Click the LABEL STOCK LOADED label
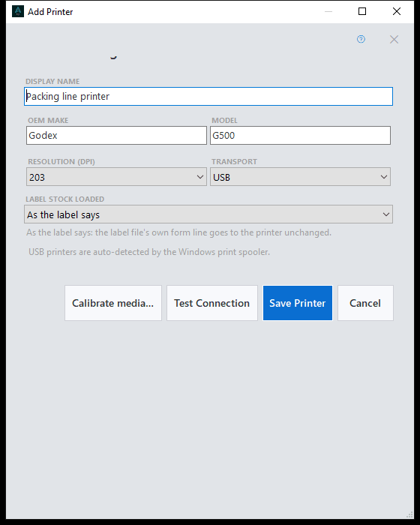Image resolution: width=420 pixels, height=525 pixels. pos(65,199)
